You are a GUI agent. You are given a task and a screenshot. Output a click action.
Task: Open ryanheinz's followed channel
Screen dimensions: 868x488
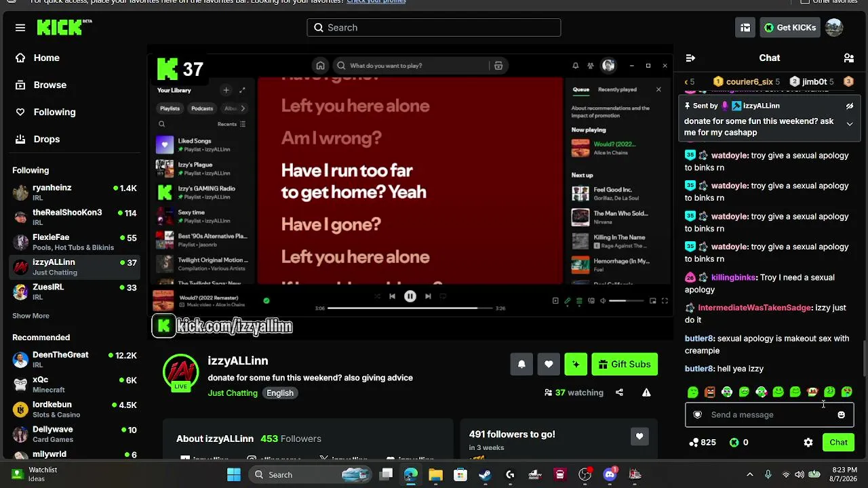tap(76, 192)
